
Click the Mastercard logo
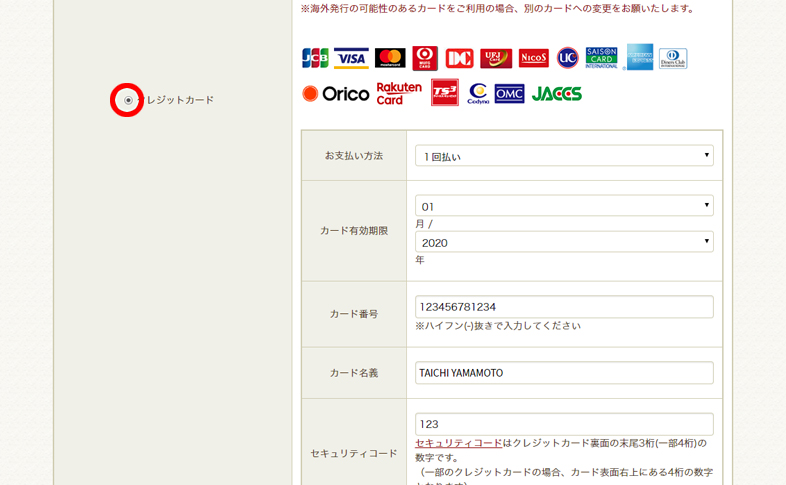[x=390, y=58]
